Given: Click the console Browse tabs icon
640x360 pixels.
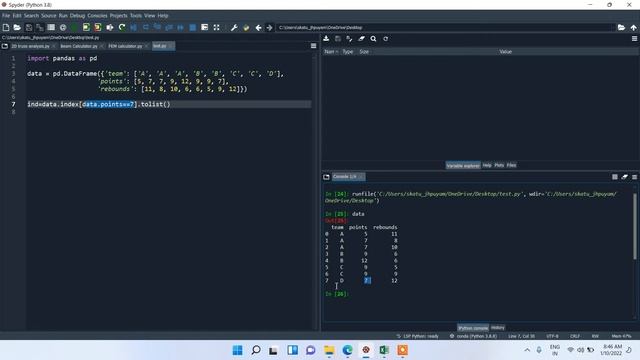Looking at the screenshot, I should (x=326, y=177).
